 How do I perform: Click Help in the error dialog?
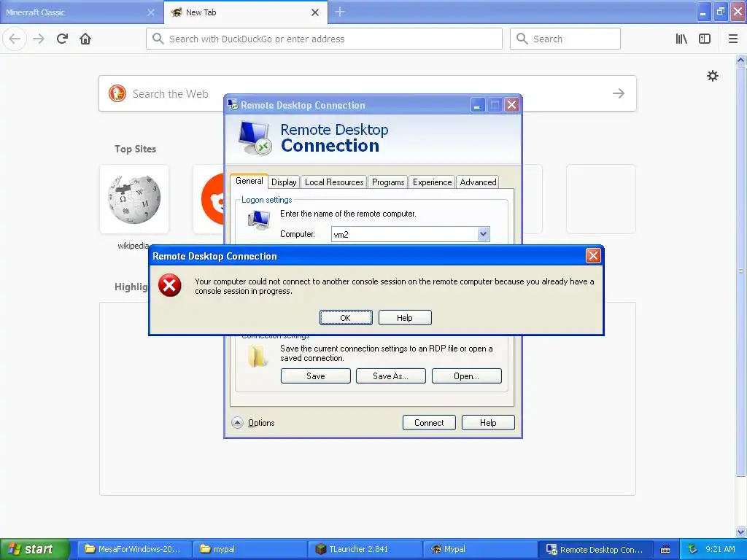coord(404,318)
